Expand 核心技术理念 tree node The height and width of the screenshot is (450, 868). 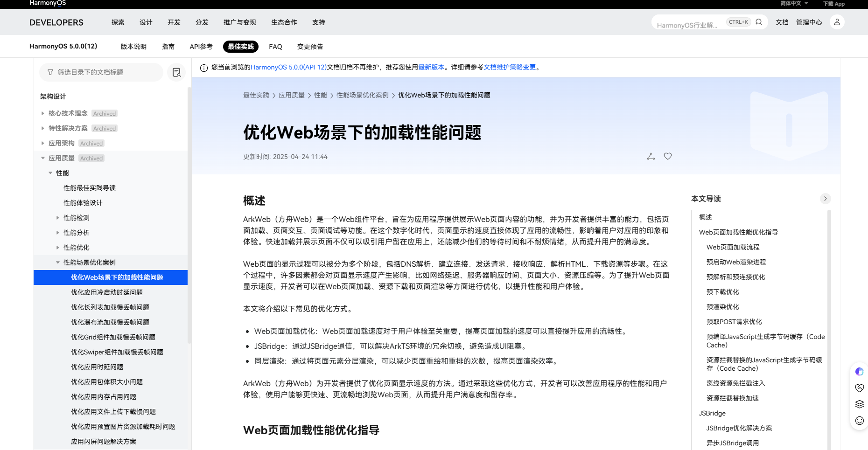pos(42,113)
